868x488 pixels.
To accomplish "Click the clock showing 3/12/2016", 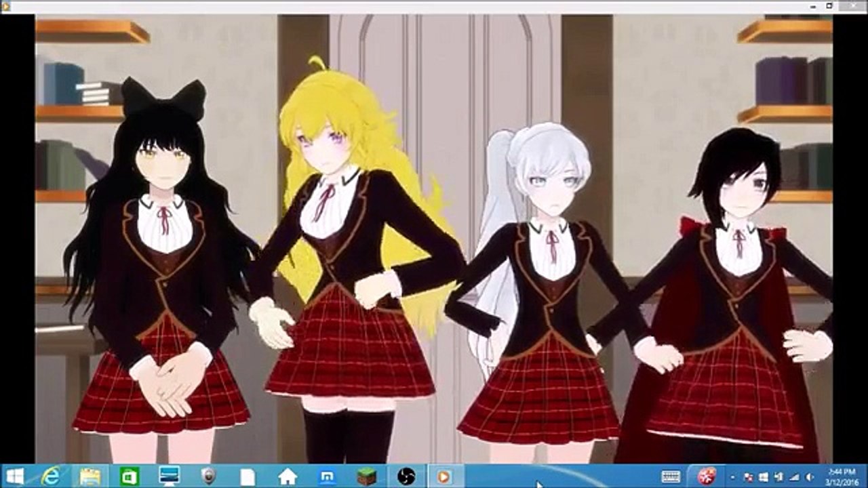I will click(842, 476).
